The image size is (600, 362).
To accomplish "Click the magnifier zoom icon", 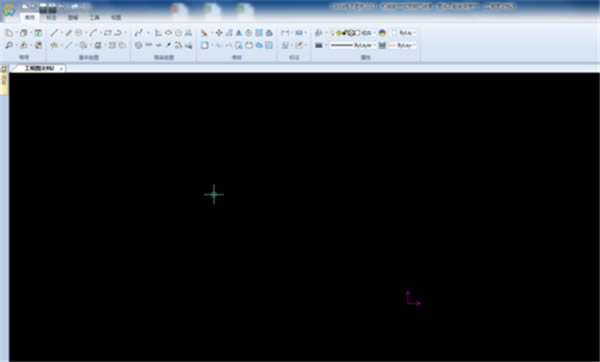I will tap(9, 45).
